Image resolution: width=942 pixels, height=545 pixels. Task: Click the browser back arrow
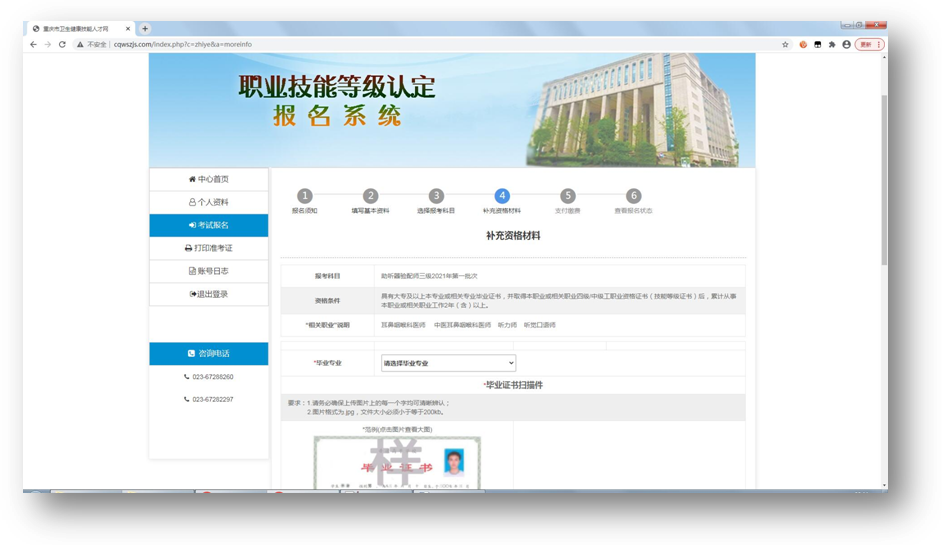pyautogui.click(x=34, y=45)
